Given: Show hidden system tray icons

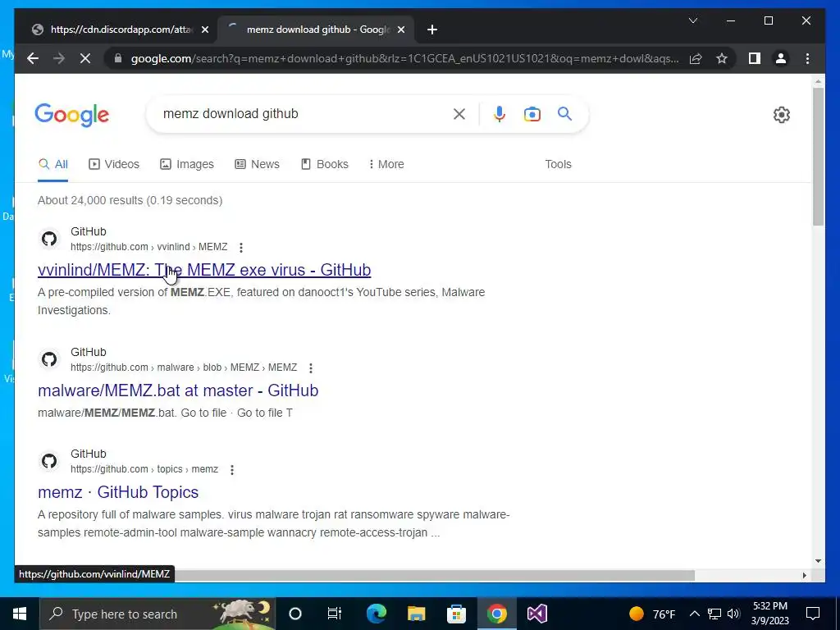Looking at the screenshot, I should pyautogui.click(x=694, y=614).
